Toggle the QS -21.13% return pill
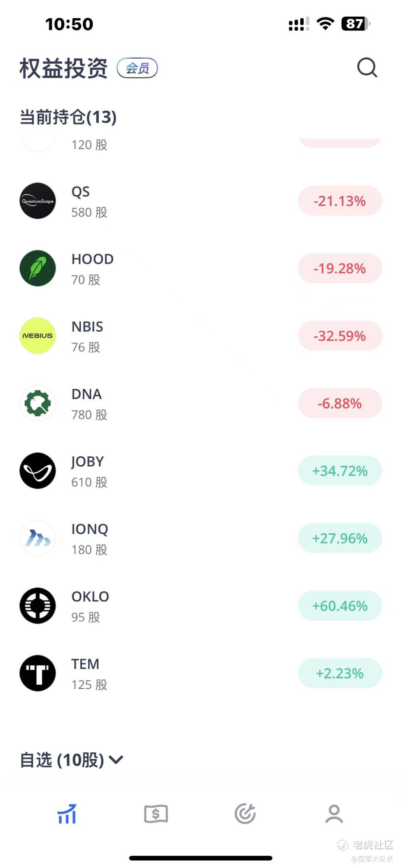 (340, 201)
